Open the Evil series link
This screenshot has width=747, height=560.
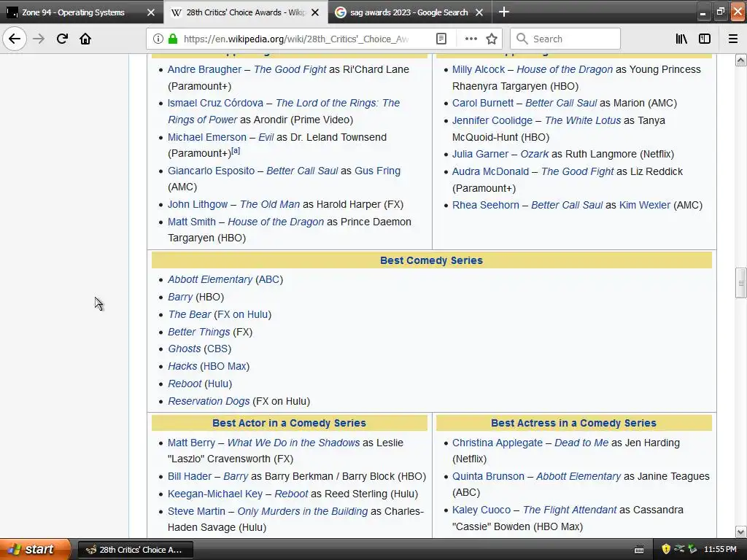pos(266,137)
